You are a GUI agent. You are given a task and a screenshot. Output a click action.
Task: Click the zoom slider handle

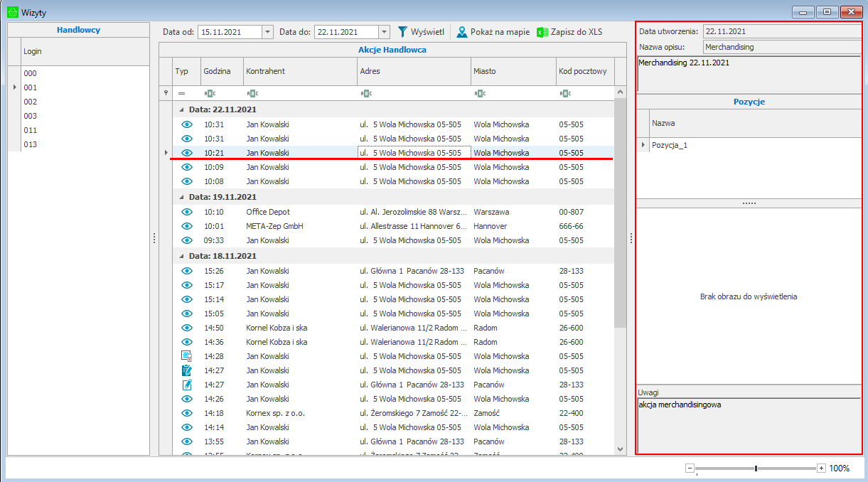(756, 468)
